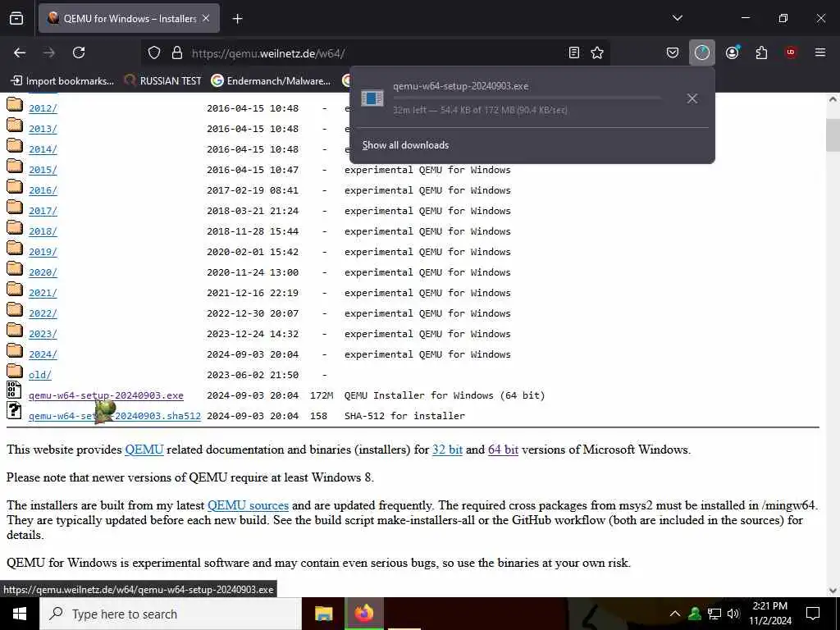
Task: Open the 2019/ directory link
Action: (x=43, y=252)
